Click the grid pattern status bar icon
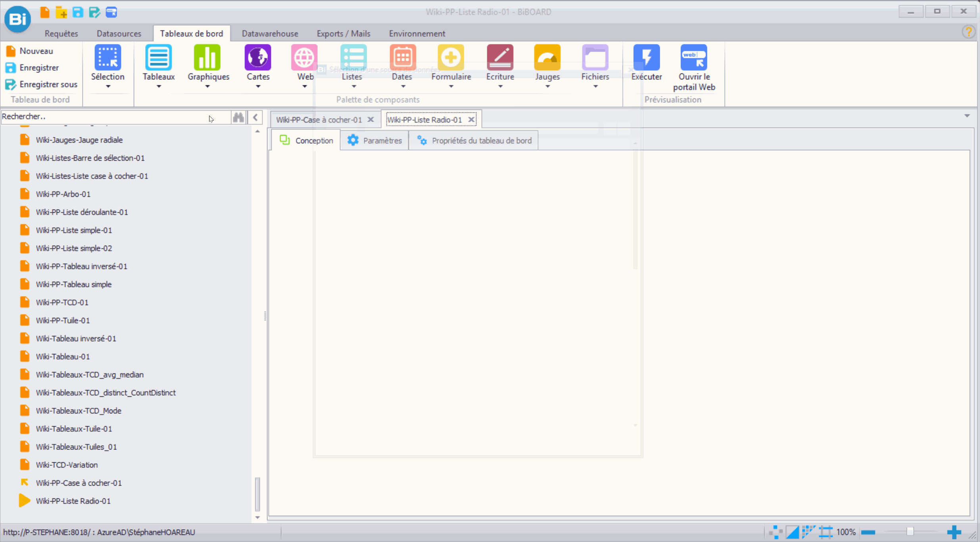 (x=808, y=532)
